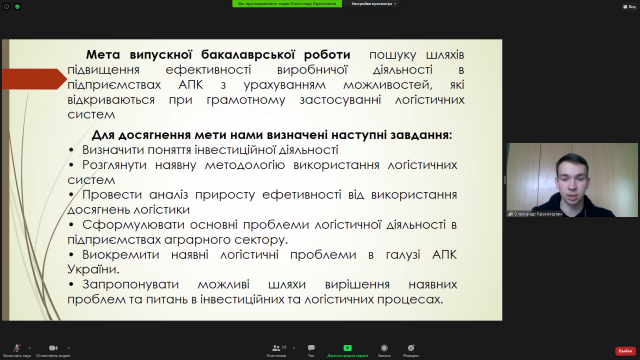Open the Participants panel
This screenshot has height=360, width=640.
tap(276, 350)
